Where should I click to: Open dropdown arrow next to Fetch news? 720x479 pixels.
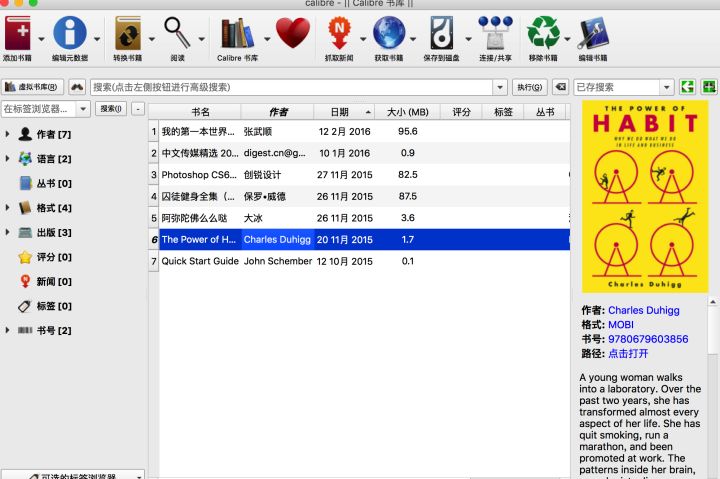[x=363, y=39]
